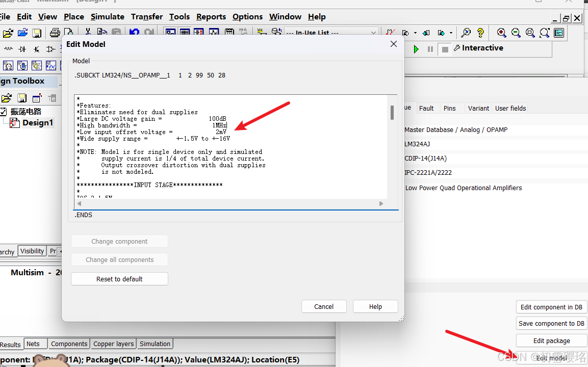Click the model text vertical scrollbar thumb
Image resolution: width=588 pixels, height=367 pixels.
[392, 113]
